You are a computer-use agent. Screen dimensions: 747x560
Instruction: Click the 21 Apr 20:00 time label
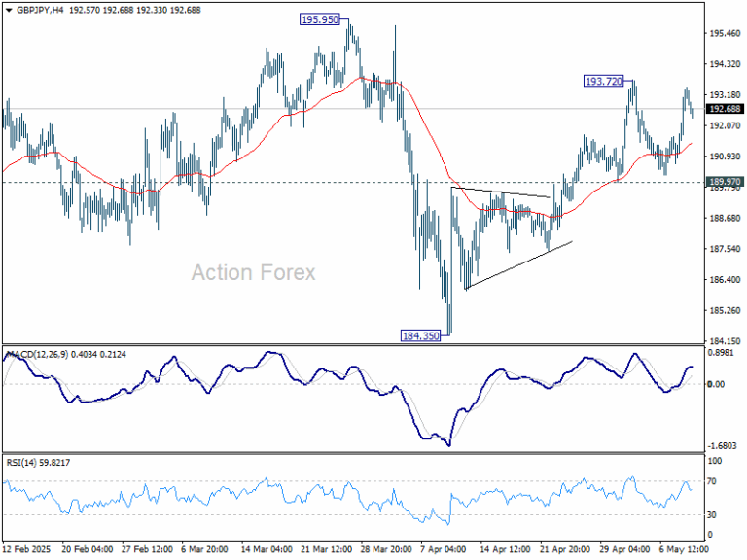[565, 549]
